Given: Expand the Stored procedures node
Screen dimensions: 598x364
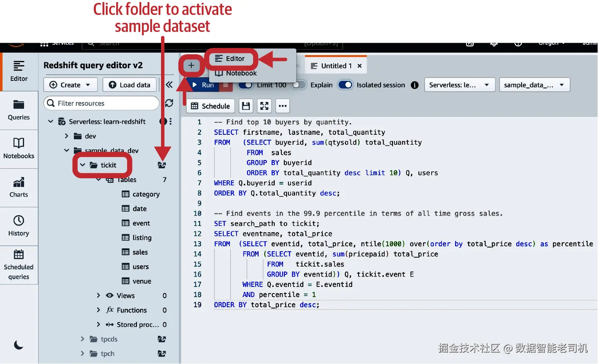Looking at the screenshot, I should pos(98,325).
